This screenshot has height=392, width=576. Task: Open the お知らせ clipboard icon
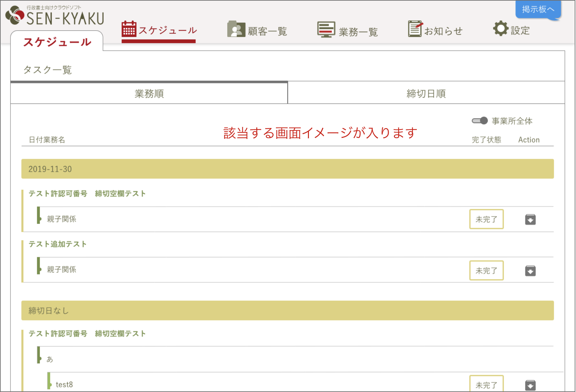coord(414,29)
